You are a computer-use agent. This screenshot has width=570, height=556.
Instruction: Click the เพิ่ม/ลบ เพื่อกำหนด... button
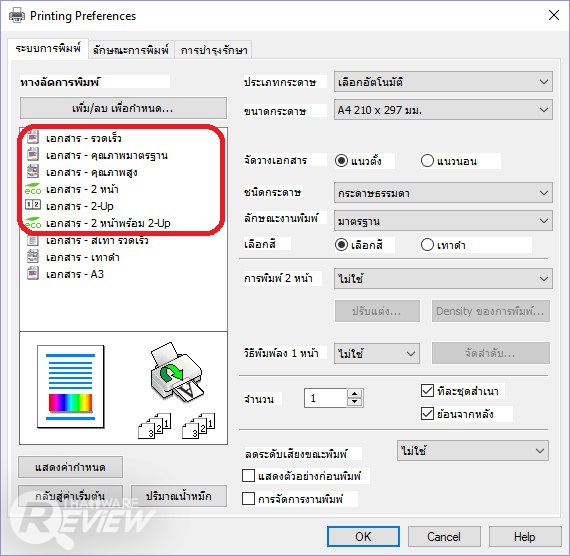coord(123,108)
